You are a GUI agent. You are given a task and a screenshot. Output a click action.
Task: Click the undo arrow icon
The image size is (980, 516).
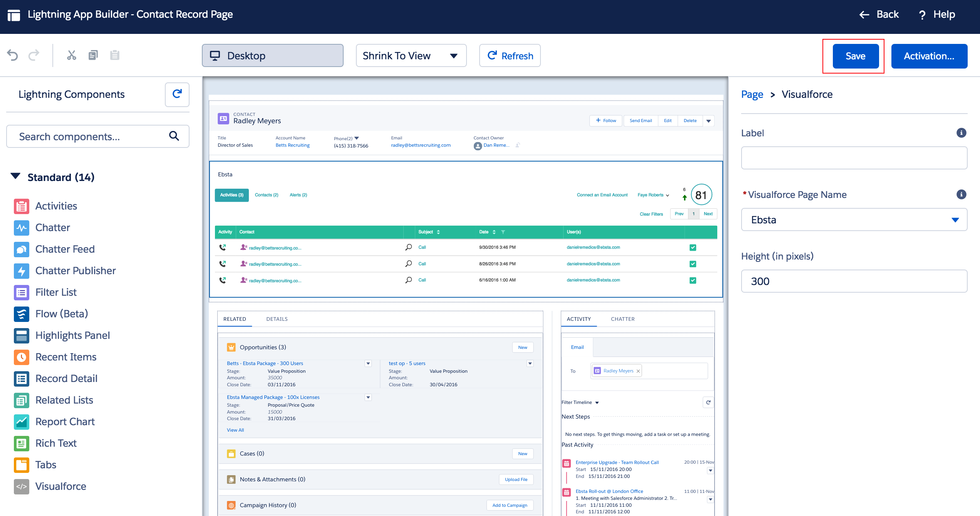tap(12, 55)
